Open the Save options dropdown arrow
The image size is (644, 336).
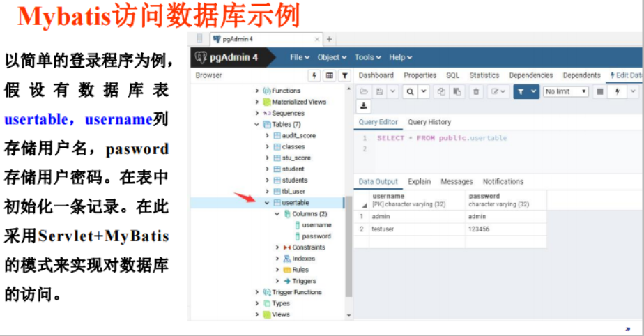pos(392,91)
